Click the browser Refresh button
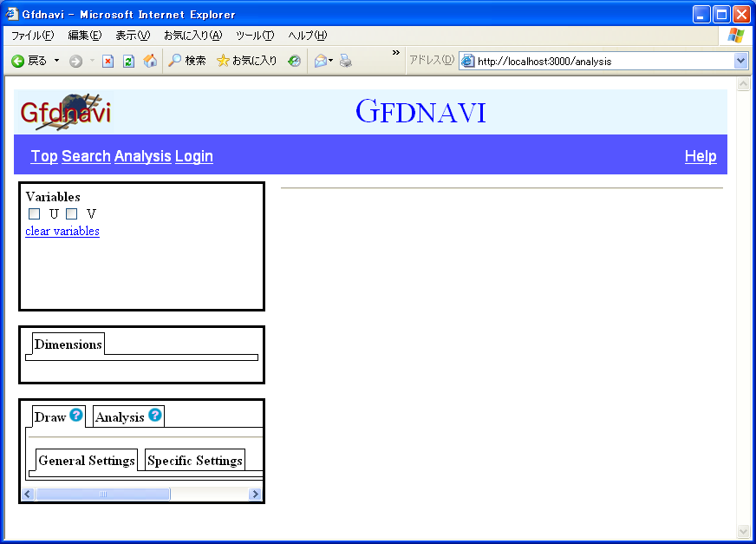756x544 pixels. click(128, 61)
